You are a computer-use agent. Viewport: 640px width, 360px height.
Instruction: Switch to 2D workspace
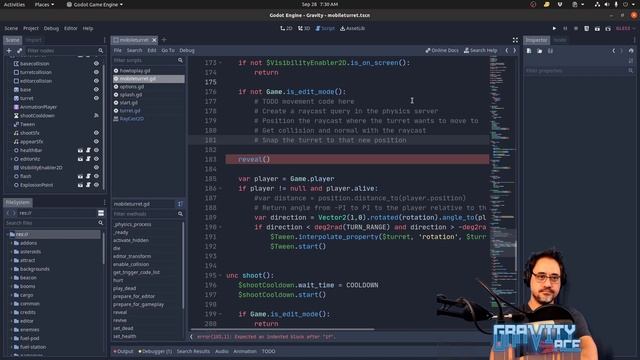tap(286, 29)
